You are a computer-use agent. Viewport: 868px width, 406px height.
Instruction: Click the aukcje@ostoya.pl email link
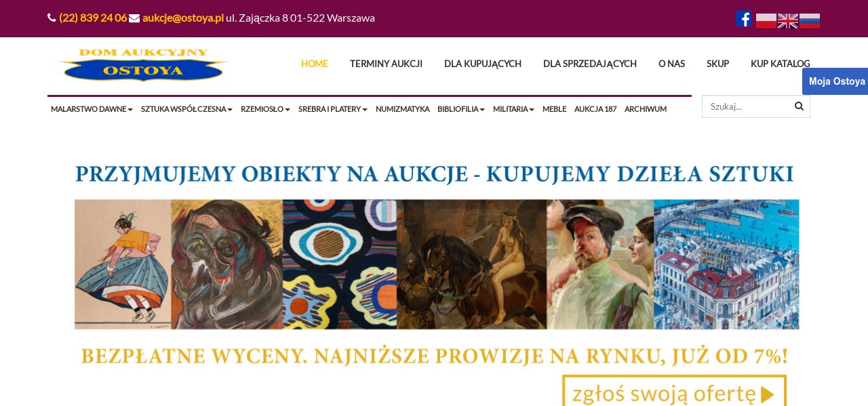click(183, 18)
